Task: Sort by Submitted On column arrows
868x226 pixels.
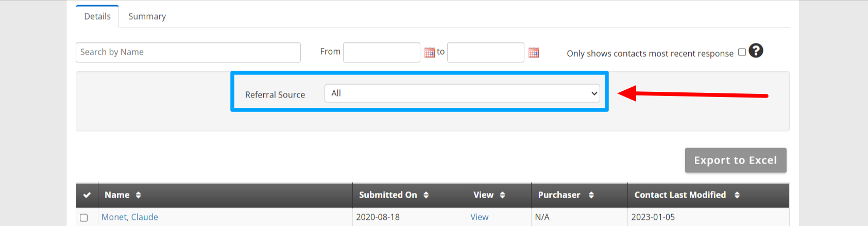Action: point(426,195)
